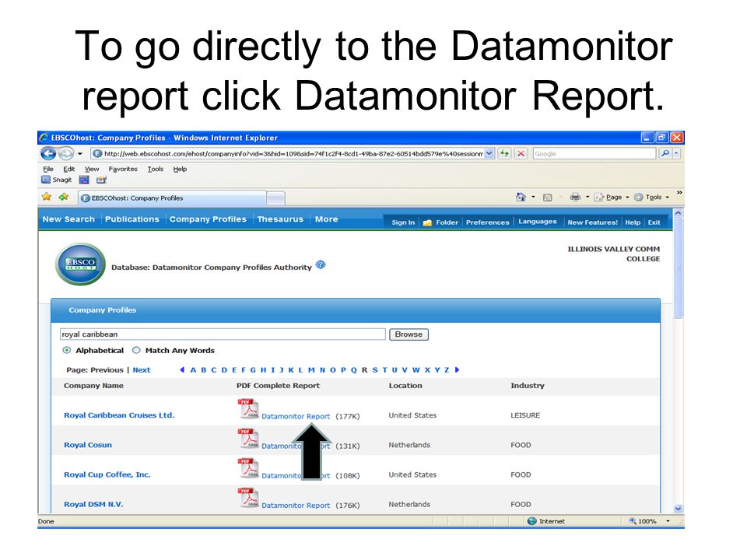Expand the address bar history dropdown
747x560 pixels.
pyautogui.click(x=489, y=154)
